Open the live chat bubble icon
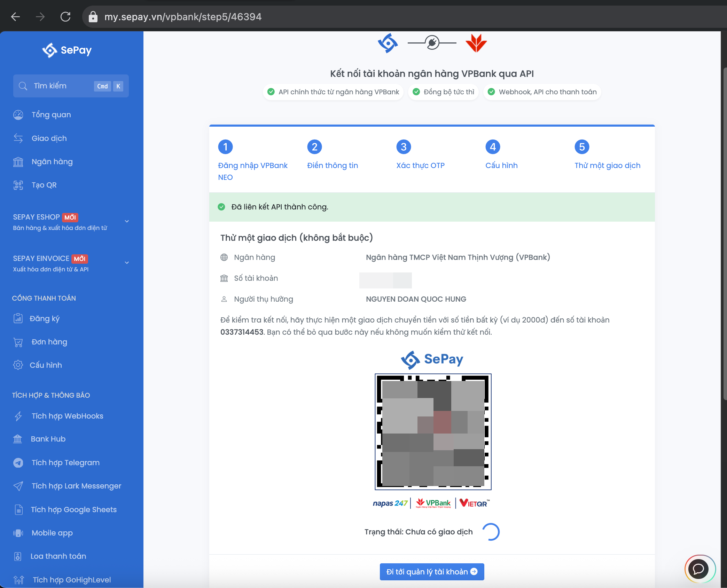This screenshot has width=727, height=588. pyautogui.click(x=698, y=569)
